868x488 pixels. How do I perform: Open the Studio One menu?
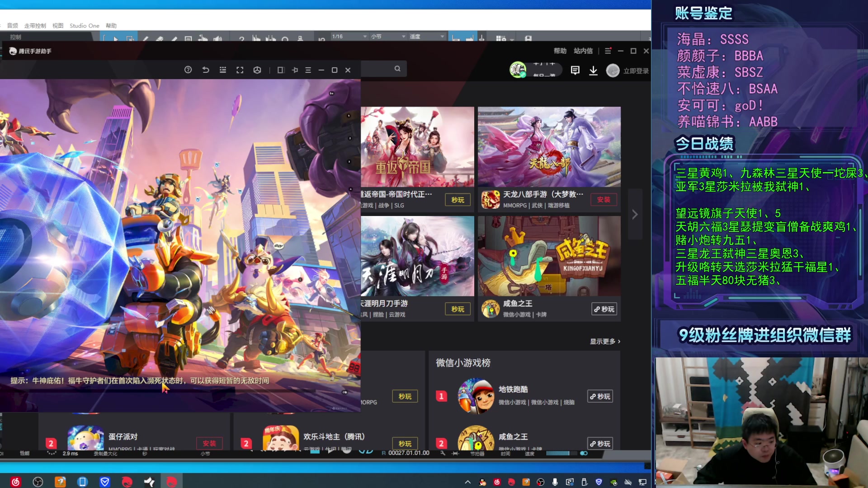85,26
